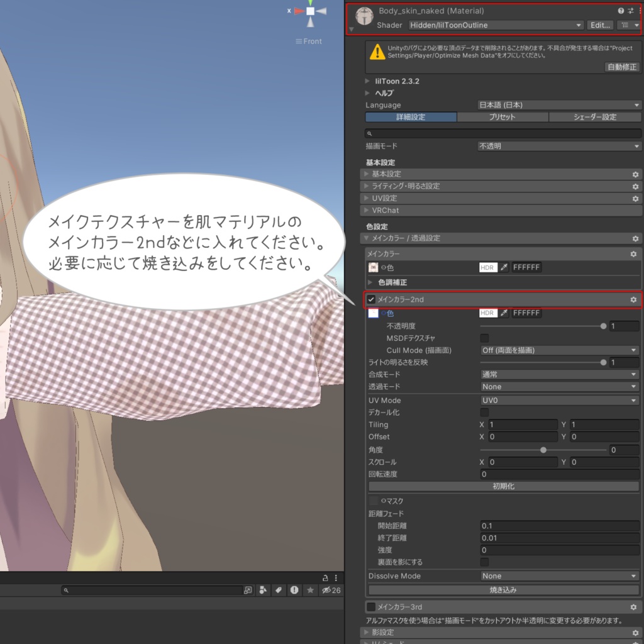Open material preset sliders icon
Screen dimensions: 644x644
point(630,11)
